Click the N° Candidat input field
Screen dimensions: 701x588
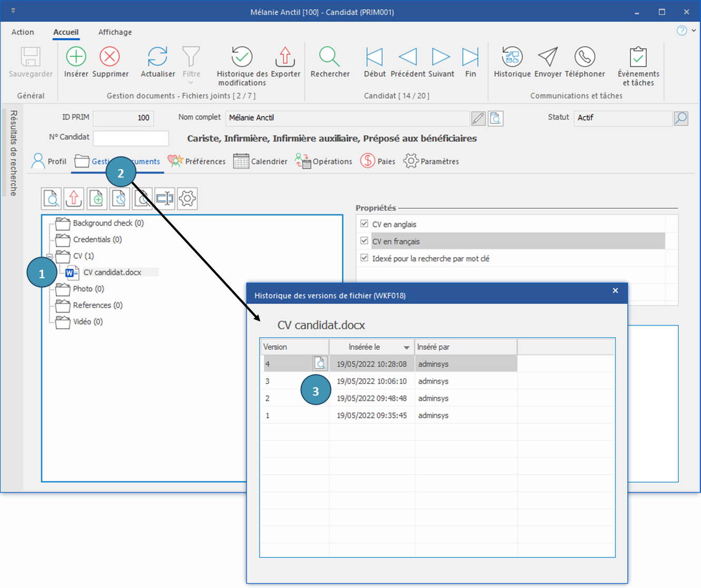(x=131, y=138)
